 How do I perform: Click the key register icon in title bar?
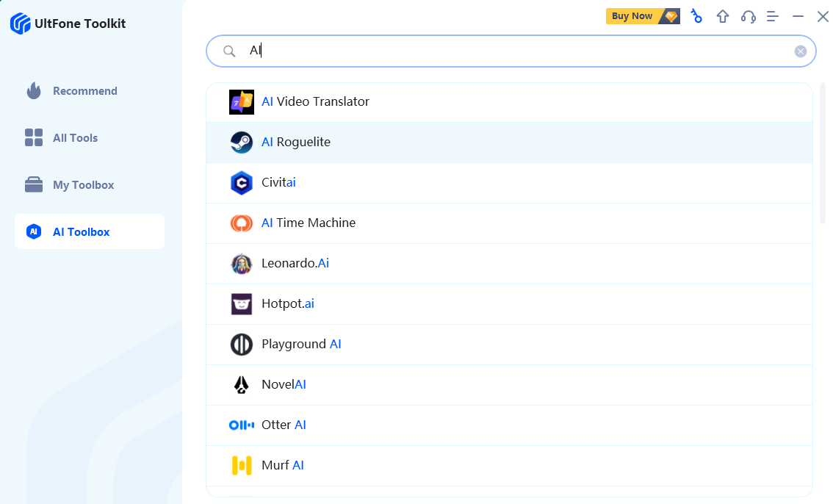coord(696,16)
